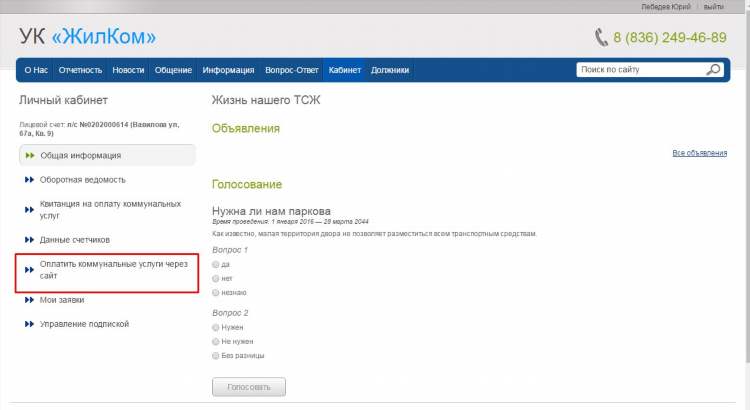The image size is (750, 410).
Task: Open the Кабинет tab
Action: 344,70
